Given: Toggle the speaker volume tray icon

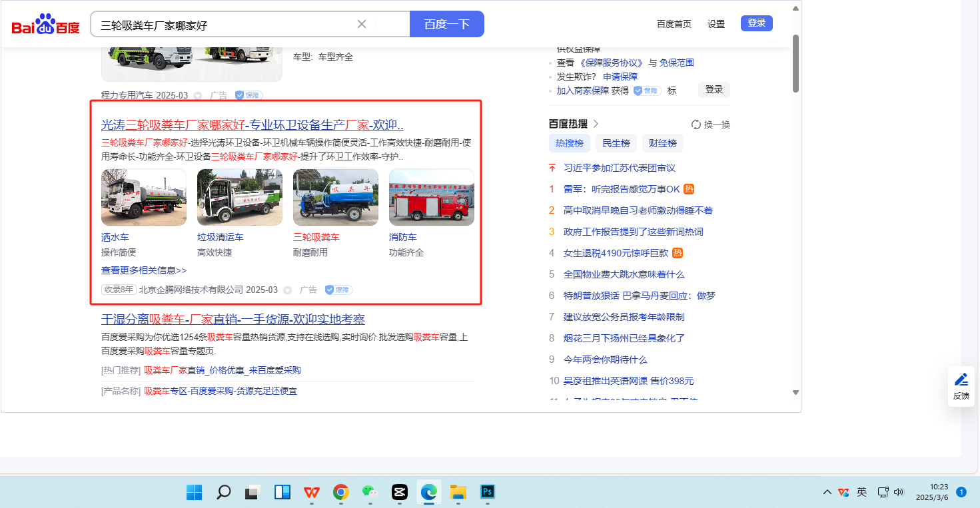Looking at the screenshot, I should [898, 492].
